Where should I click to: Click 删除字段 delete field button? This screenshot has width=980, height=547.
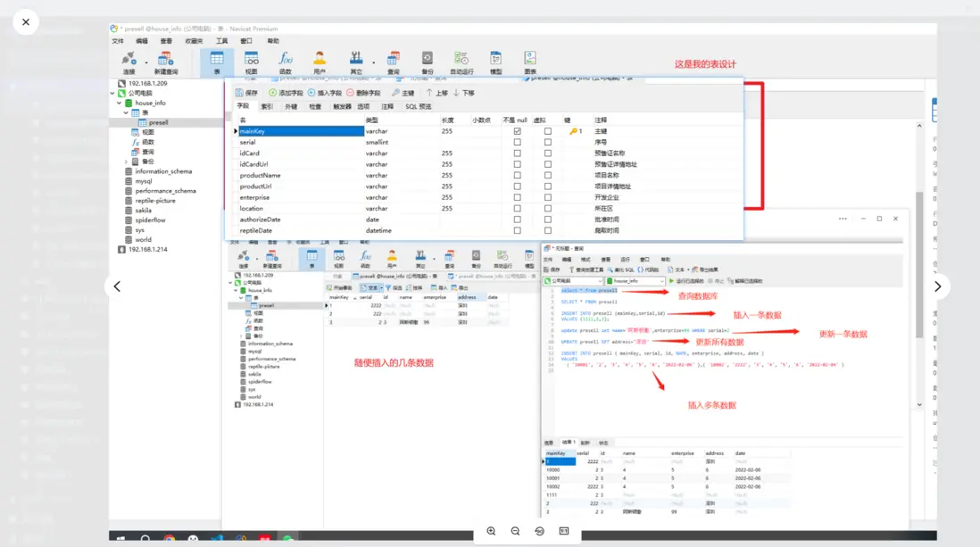[363, 93]
